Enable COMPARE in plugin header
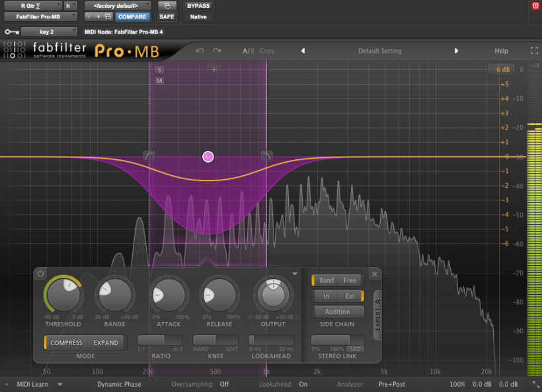The width and height of the screenshot is (542, 392). click(x=132, y=17)
